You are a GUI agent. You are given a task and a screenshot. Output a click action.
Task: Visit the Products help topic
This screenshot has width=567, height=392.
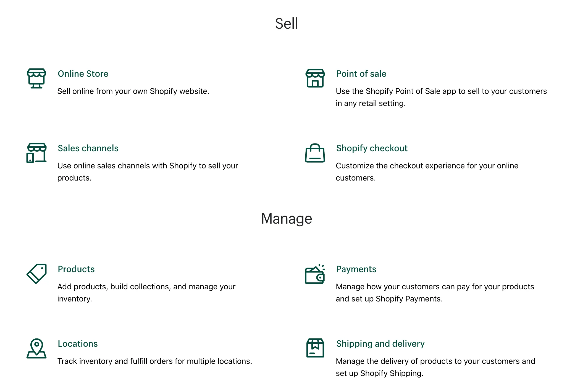[76, 269]
